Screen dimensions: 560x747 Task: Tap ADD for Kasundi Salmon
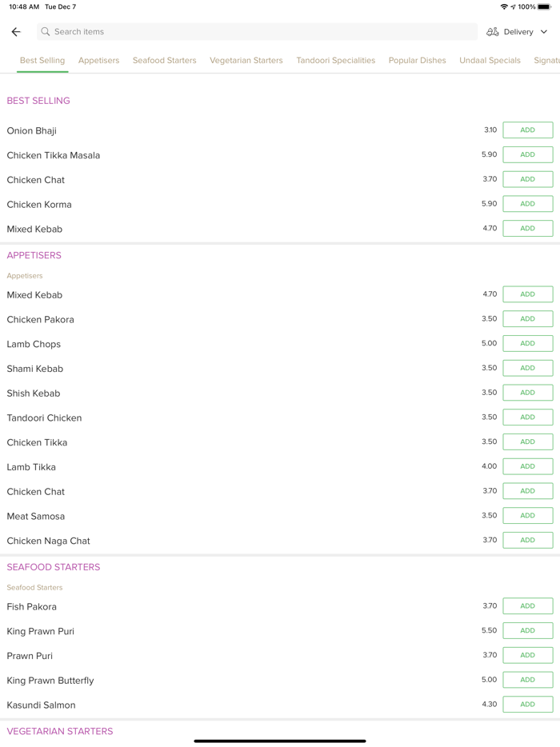527,705
